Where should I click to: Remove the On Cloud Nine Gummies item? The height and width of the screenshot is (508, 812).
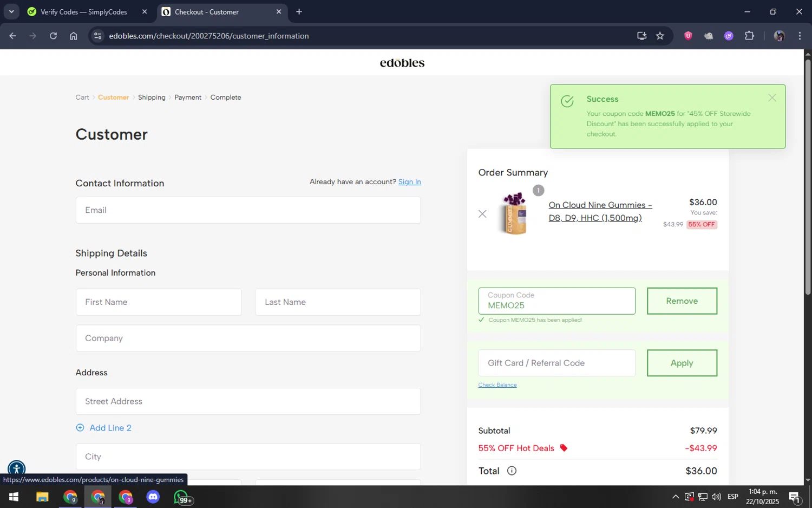[x=482, y=214]
